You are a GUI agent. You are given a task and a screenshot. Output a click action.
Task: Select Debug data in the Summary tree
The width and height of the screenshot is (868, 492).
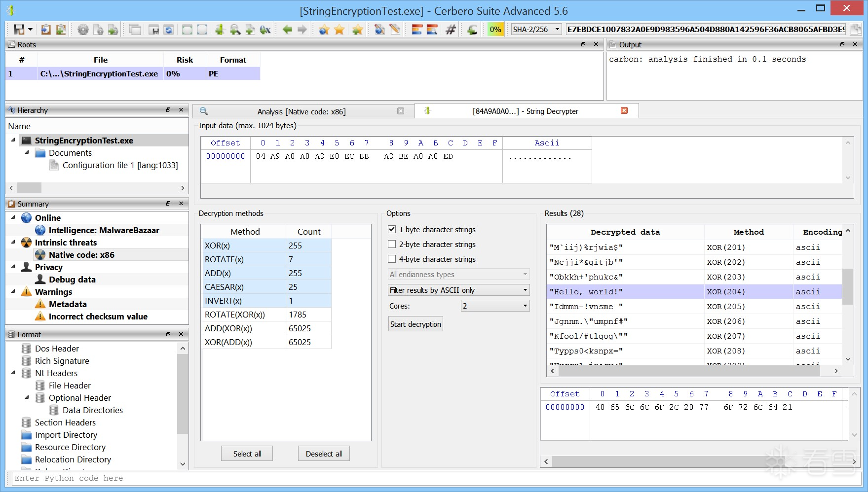coord(72,280)
